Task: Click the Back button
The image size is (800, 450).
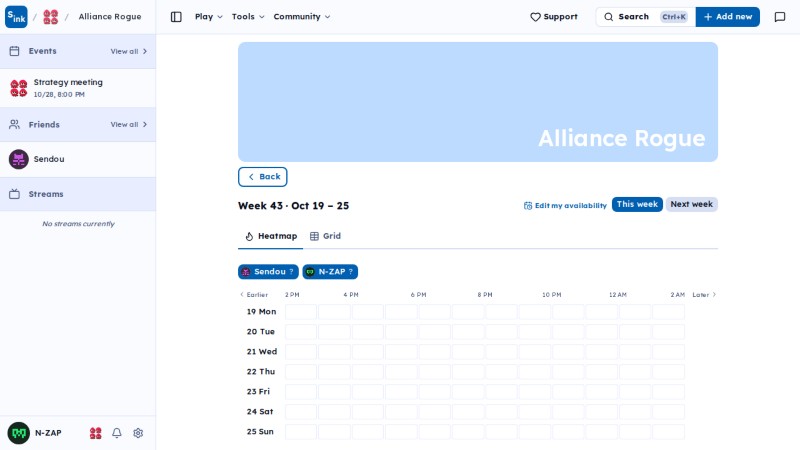Action: [x=263, y=177]
